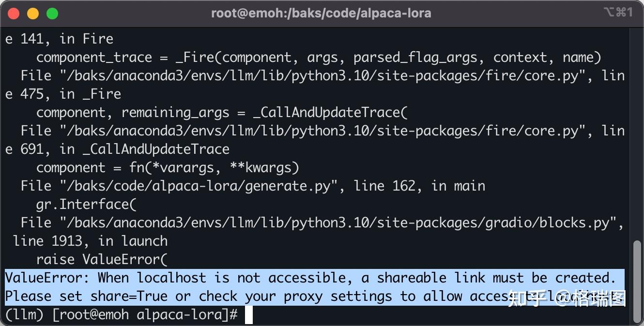Click the scrollbar thumb at the right edge
This screenshot has height=326, width=644.
[637, 281]
